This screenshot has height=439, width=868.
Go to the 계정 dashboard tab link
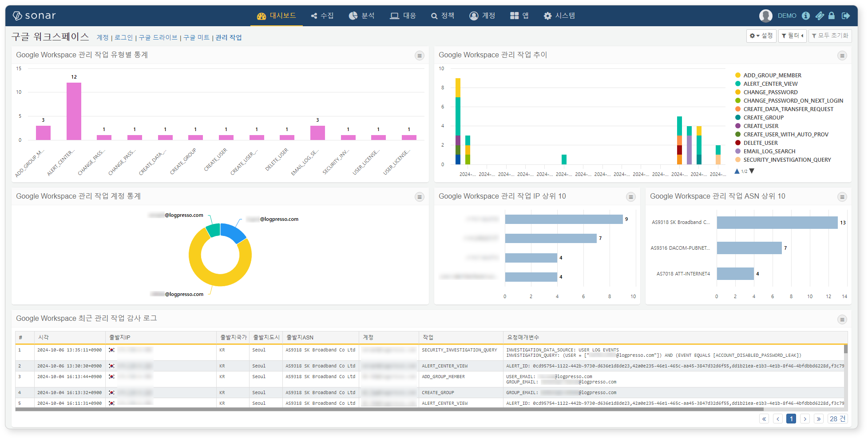[103, 37]
